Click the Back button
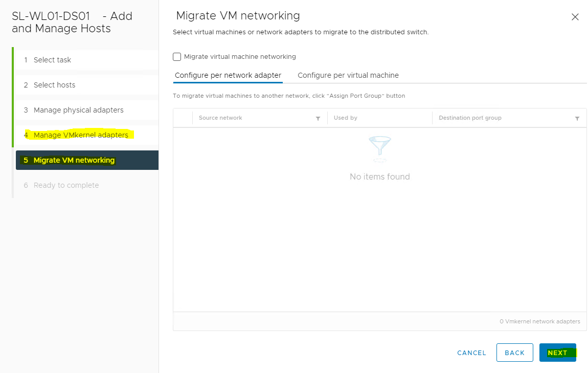The width and height of the screenshot is (588, 373). 514,353
